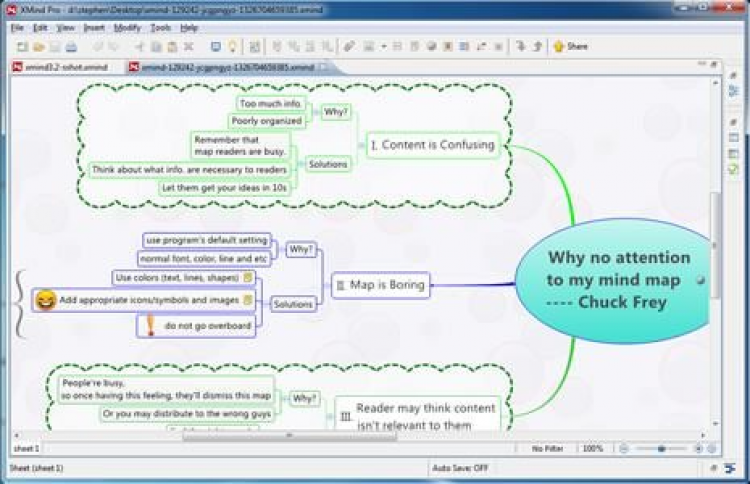Click the horizontal scrollbar thumb
Screen dimensions: 750x484
289,436
